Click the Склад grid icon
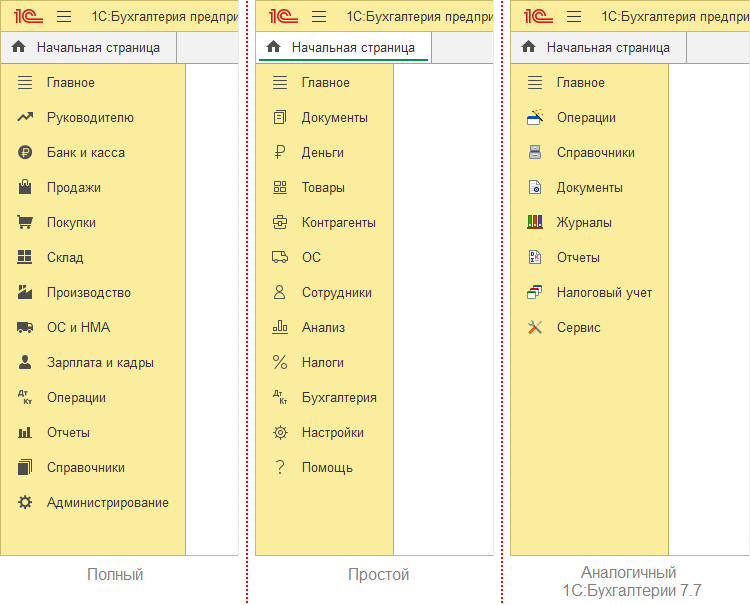The width and height of the screenshot is (750, 605). (x=25, y=257)
